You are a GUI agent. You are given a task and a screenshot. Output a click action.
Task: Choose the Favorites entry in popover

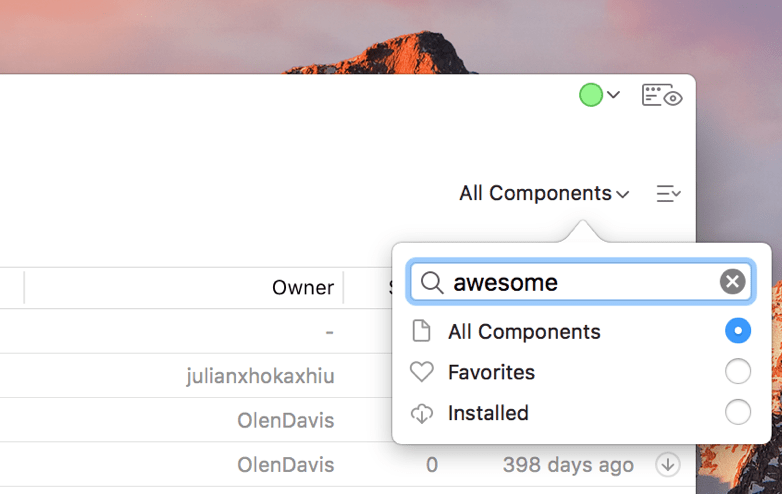(x=581, y=372)
